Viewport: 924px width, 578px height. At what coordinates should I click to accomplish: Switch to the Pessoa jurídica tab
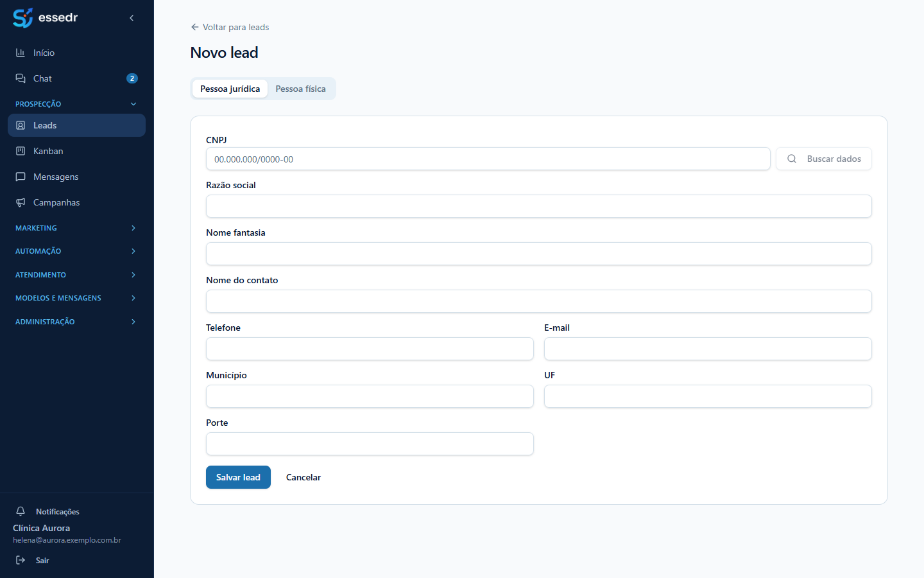coord(230,89)
